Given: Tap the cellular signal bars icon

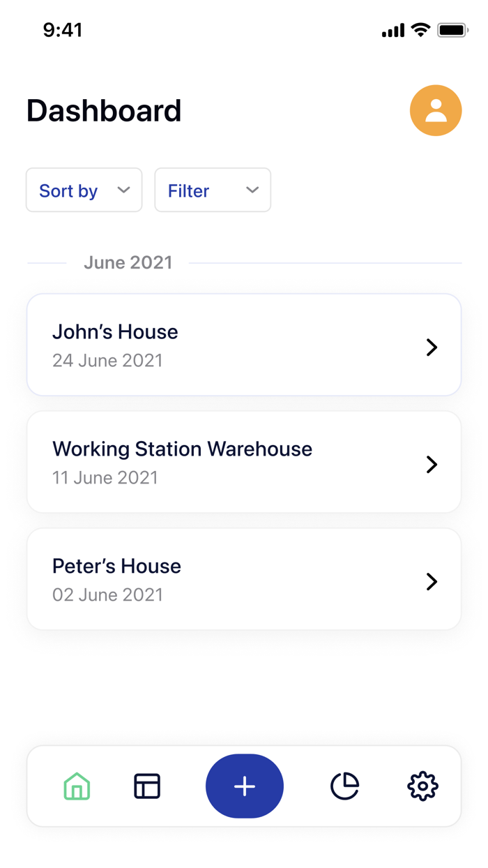Looking at the screenshot, I should [393, 31].
